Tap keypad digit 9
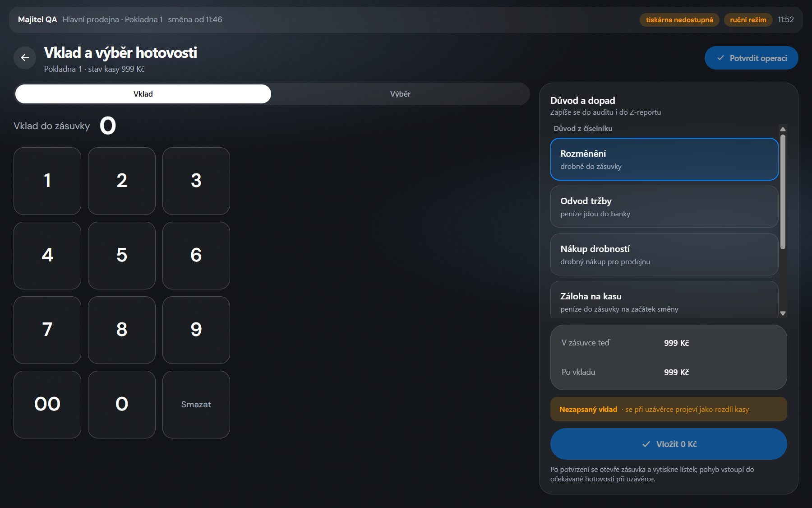This screenshot has height=508, width=812. coord(196,330)
